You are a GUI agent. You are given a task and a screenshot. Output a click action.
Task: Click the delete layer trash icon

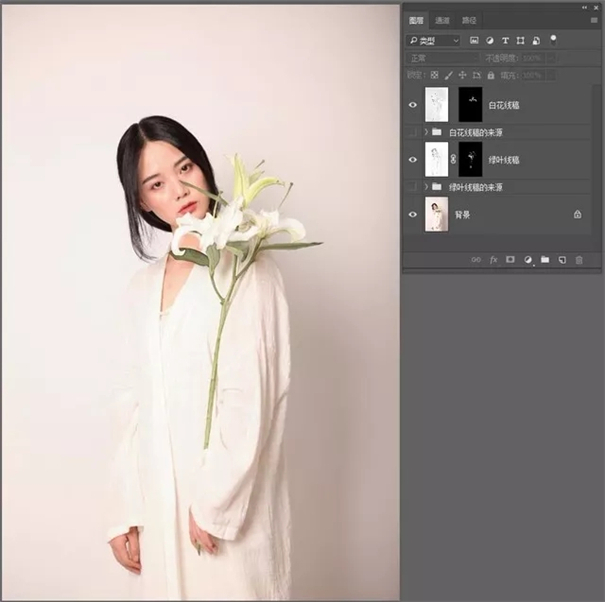point(578,259)
